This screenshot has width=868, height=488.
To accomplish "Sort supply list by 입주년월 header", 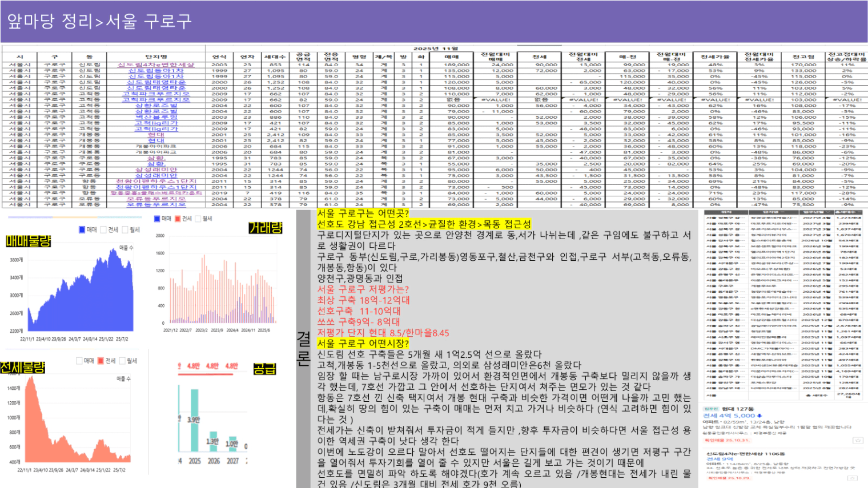I will point(816,212).
